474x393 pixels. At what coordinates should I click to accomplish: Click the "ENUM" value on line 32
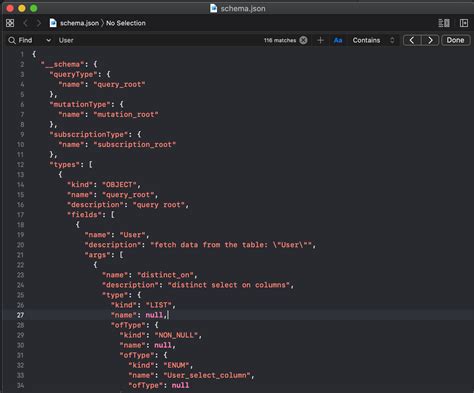tap(176, 365)
